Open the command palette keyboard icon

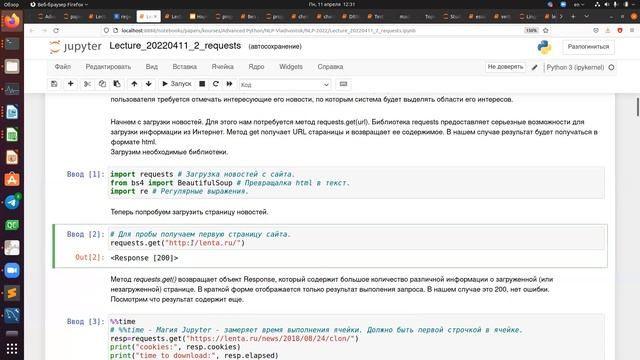click(343, 84)
